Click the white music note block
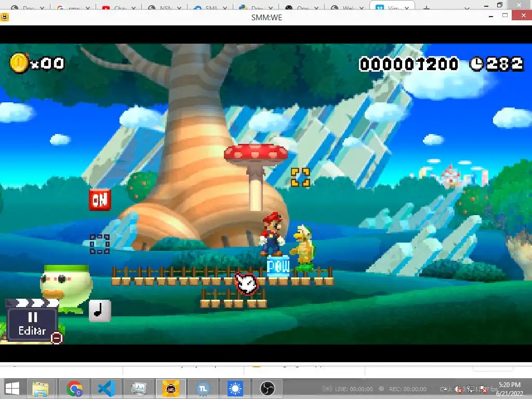 [x=100, y=311]
